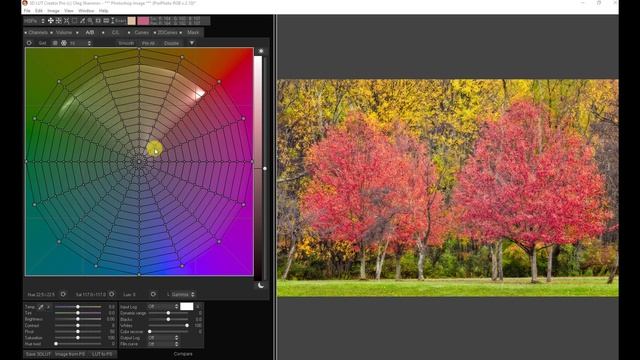
Task: Click the Hue twist slider handle
Action: point(56,344)
